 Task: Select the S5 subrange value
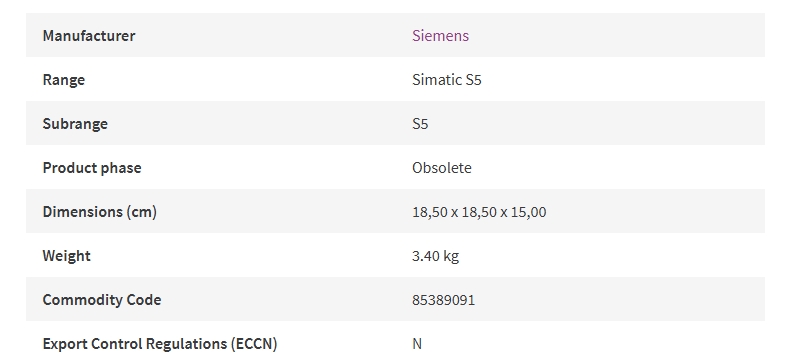pyautogui.click(x=420, y=124)
